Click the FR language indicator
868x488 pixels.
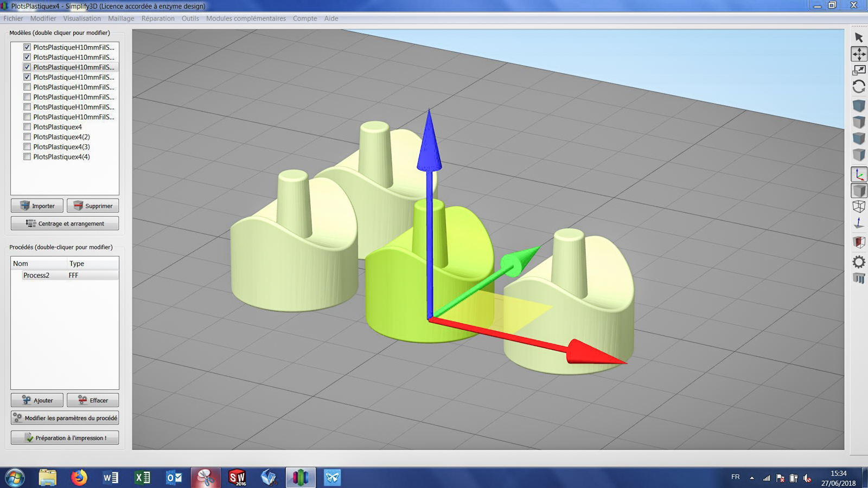[735, 477]
